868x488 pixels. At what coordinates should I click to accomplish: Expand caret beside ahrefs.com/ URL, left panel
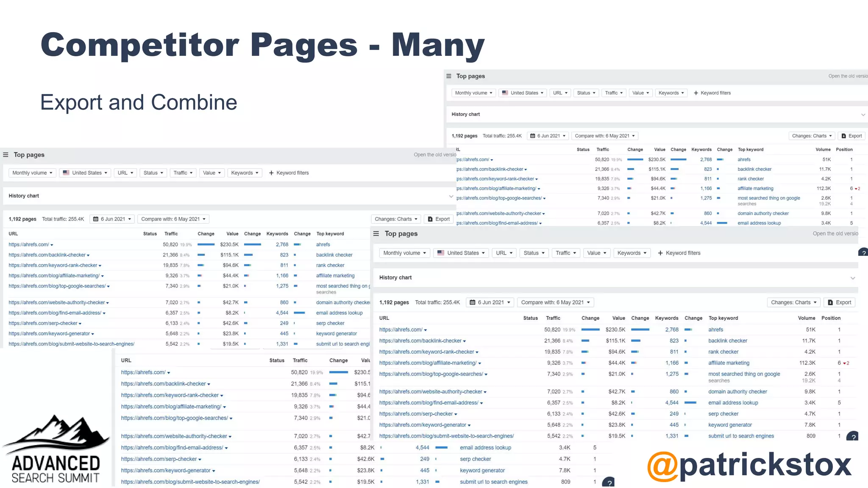[x=52, y=245]
